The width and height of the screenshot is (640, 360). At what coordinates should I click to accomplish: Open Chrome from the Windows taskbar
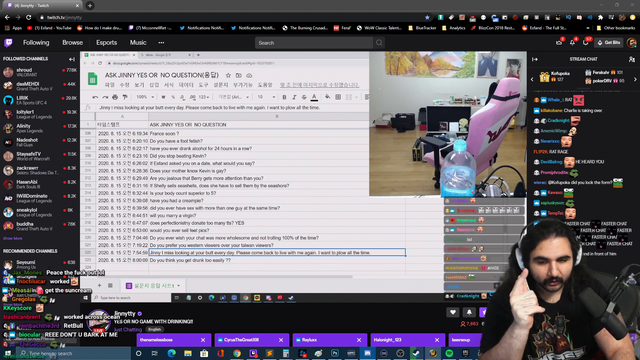click(237, 353)
